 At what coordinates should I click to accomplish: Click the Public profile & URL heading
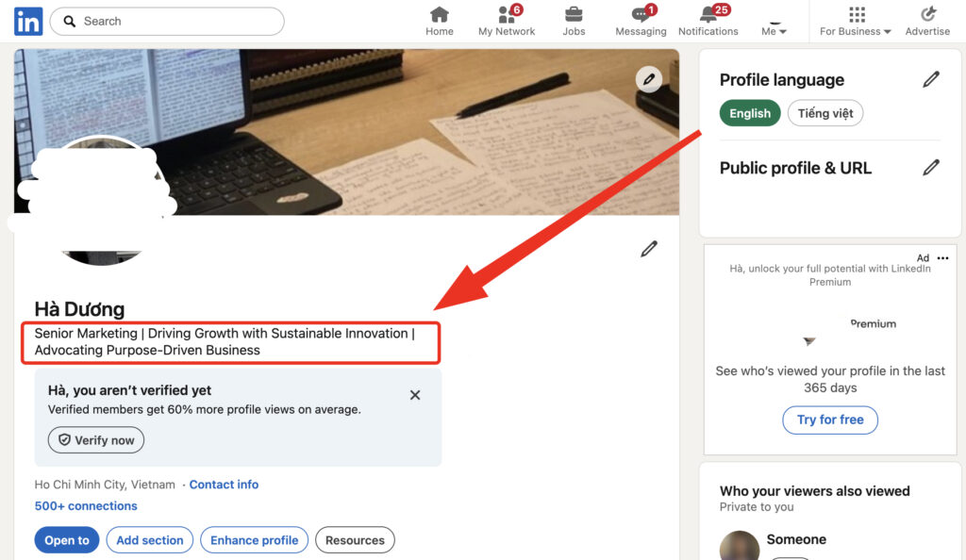[795, 168]
